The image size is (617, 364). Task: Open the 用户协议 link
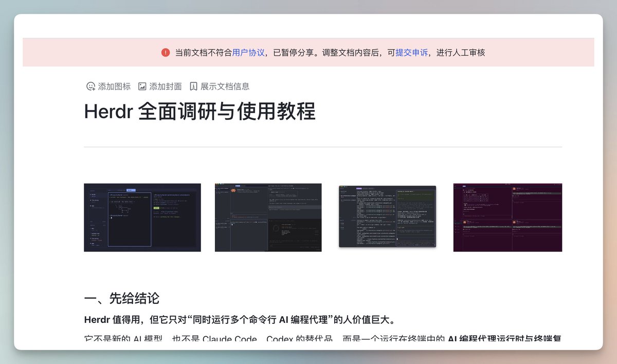pyautogui.click(x=248, y=52)
